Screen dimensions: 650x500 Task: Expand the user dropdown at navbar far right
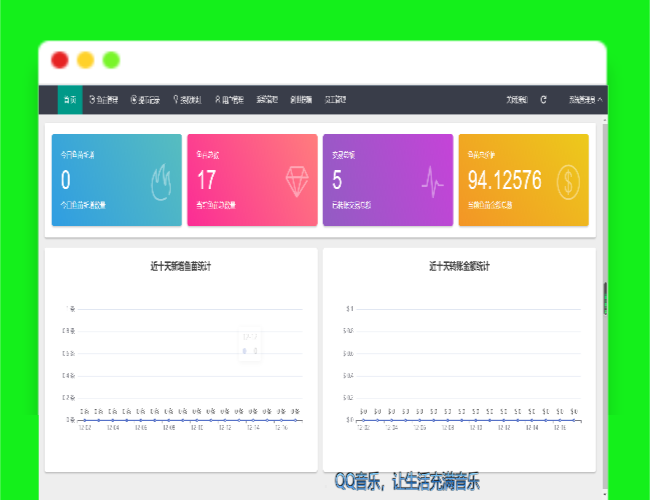(x=586, y=100)
